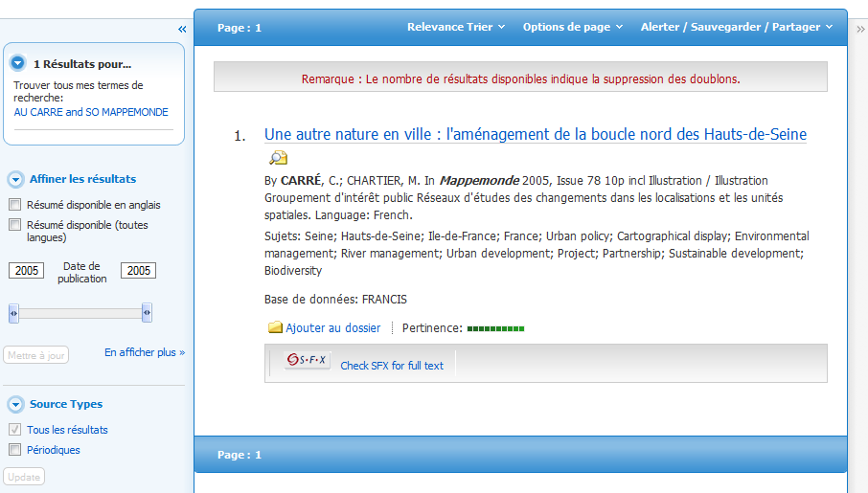Click the end year field on the right of Date de publication
Screen dimensions: 868x493
(138, 271)
